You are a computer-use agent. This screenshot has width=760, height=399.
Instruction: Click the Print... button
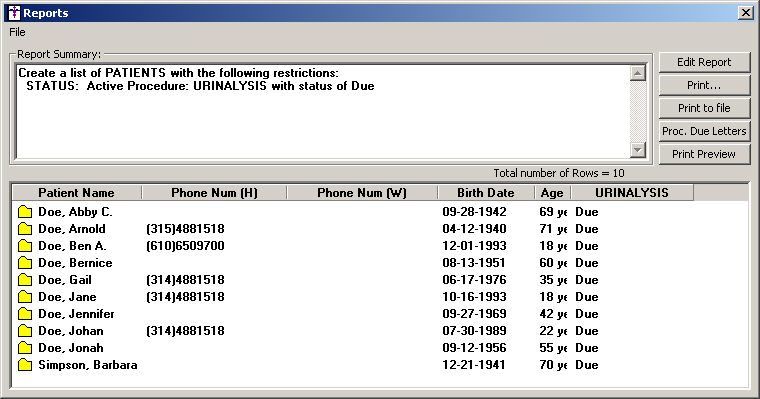pos(704,85)
